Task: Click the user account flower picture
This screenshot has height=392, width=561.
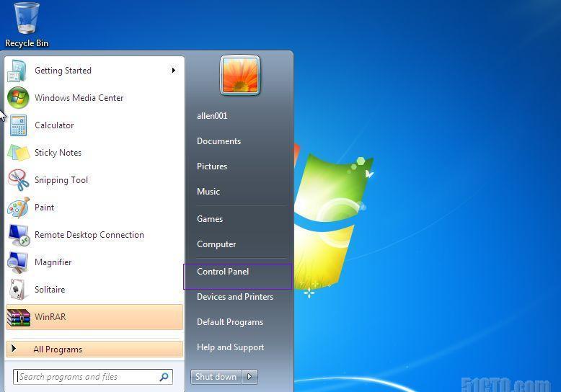Action: [240, 76]
